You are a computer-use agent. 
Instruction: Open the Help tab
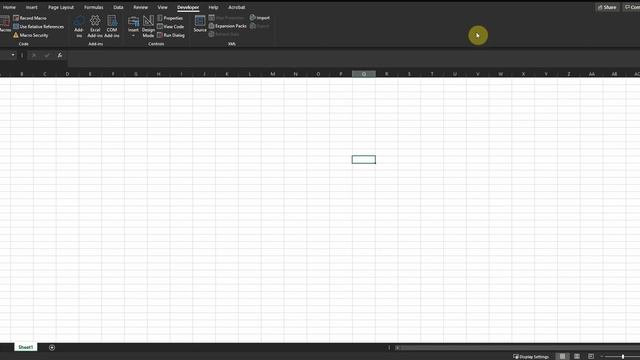[213, 7]
